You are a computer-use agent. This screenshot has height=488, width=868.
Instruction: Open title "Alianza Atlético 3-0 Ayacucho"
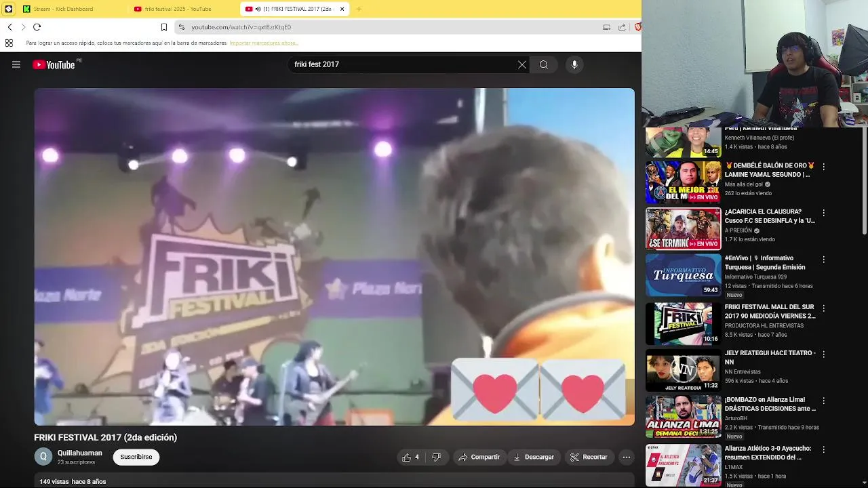click(x=768, y=453)
